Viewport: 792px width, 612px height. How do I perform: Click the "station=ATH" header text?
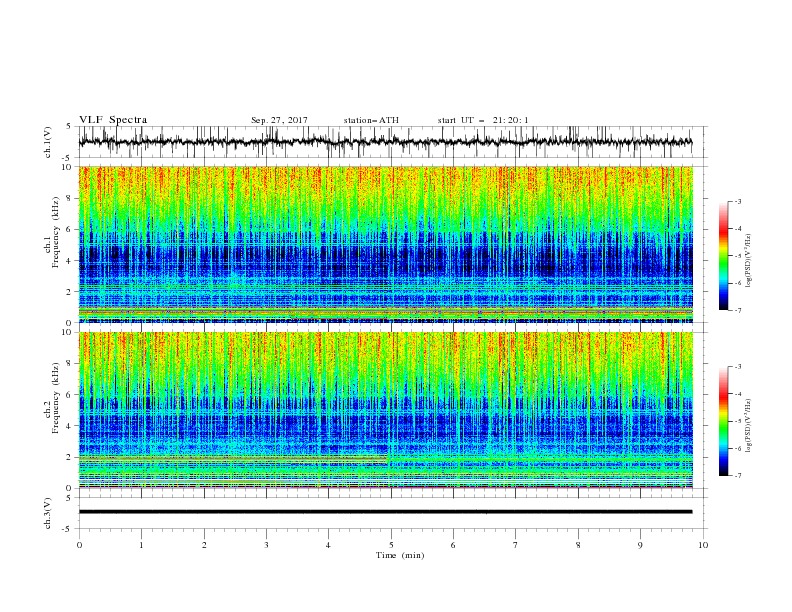(x=371, y=120)
